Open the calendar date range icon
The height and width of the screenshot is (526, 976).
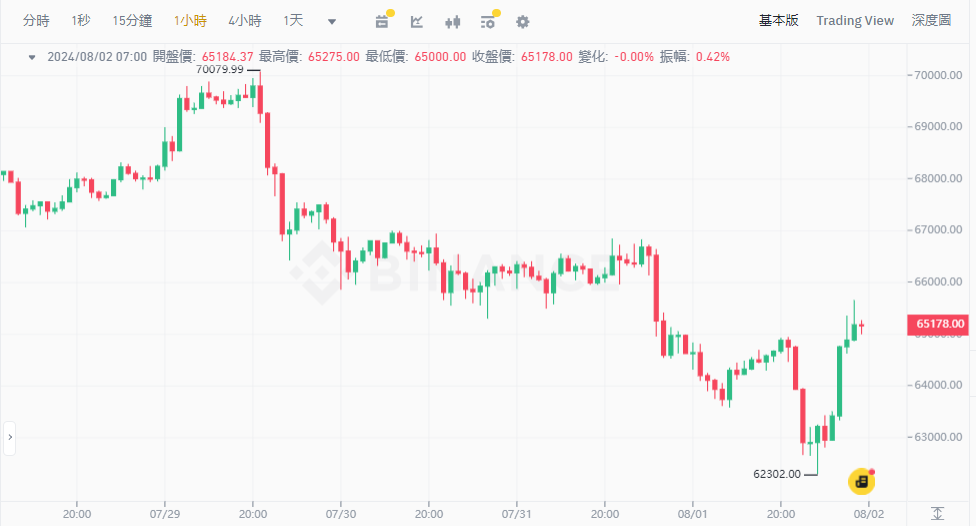click(382, 21)
